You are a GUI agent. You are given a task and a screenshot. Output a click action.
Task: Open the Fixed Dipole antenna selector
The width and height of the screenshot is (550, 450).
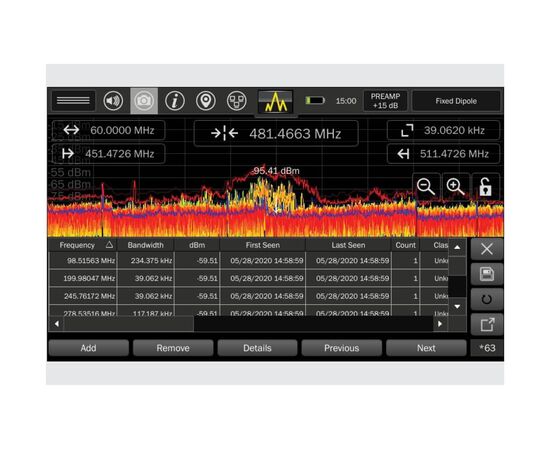pos(456,101)
